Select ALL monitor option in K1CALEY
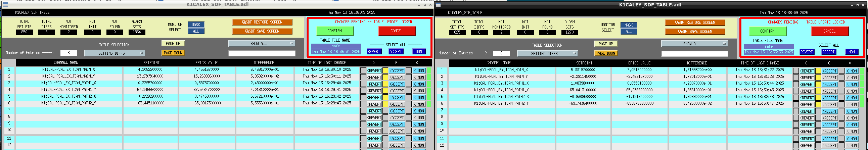This screenshot has width=868, height=150. coord(629,32)
